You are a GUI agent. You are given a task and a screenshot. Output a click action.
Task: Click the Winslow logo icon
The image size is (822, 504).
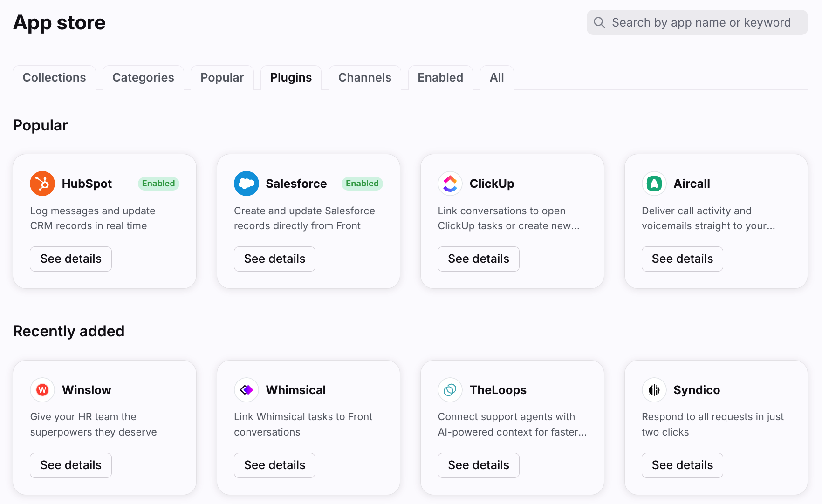42,390
